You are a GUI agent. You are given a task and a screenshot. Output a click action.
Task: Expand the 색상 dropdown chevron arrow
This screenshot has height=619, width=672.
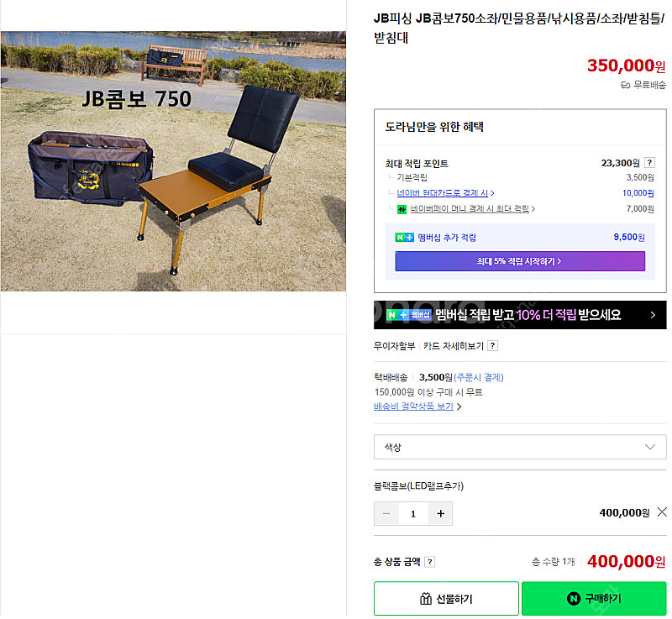tap(650, 447)
